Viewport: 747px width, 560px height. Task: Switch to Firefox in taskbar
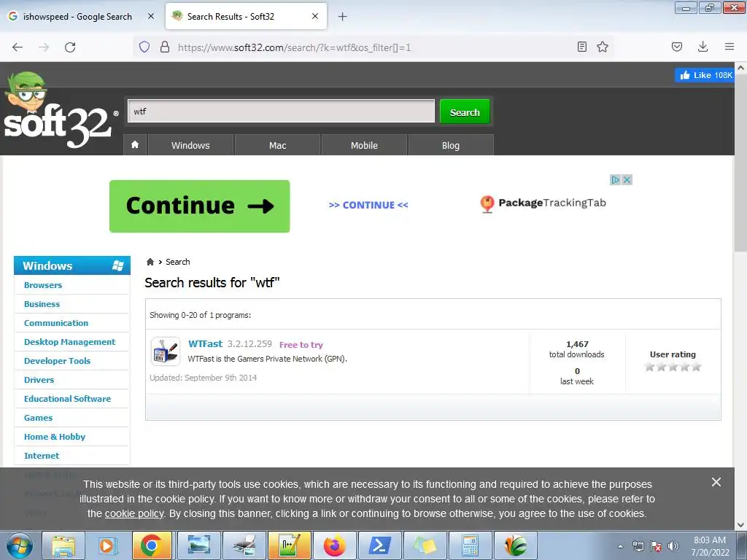click(334, 545)
